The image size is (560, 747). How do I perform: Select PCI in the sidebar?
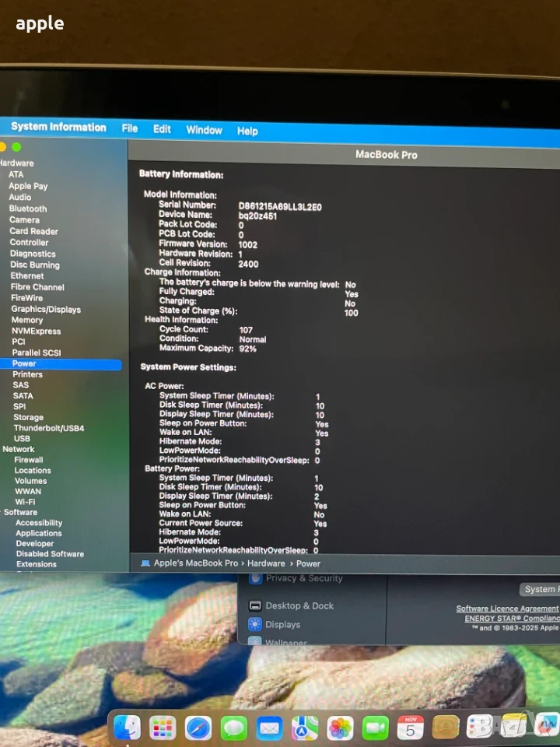click(x=19, y=342)
